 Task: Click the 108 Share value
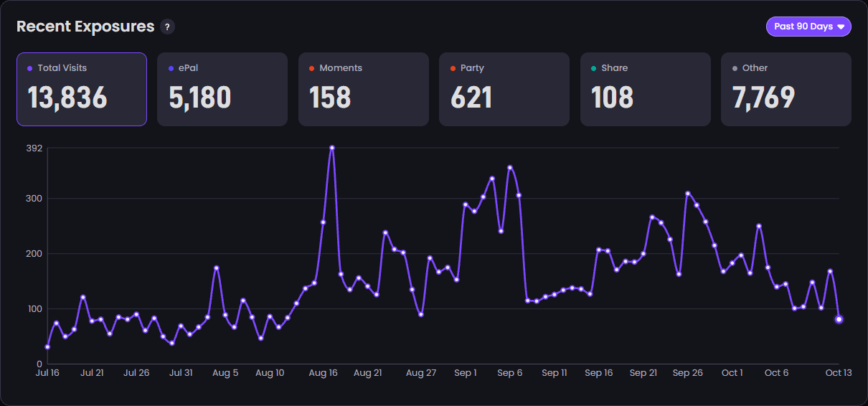613,98
